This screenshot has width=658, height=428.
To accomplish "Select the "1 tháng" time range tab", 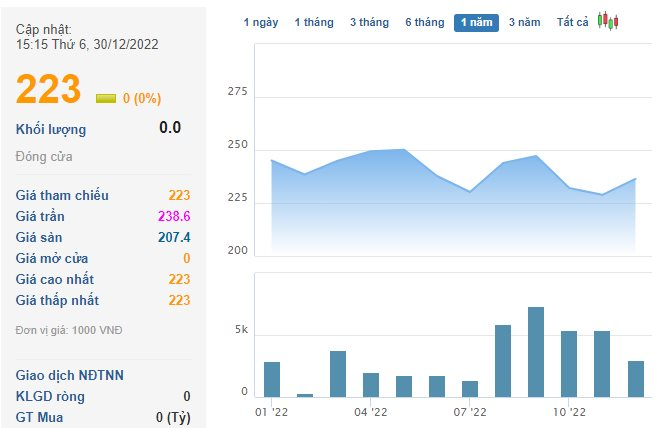I will click(314, 22).
